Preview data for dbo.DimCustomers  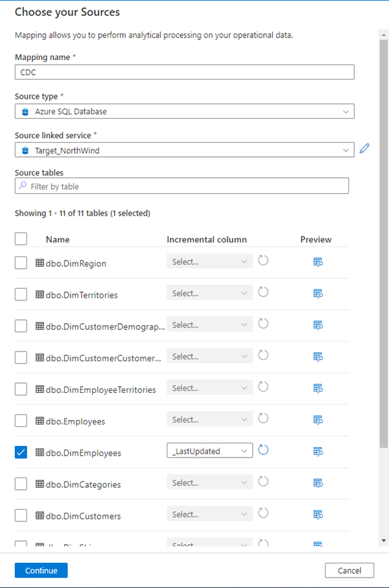[318, 514]
